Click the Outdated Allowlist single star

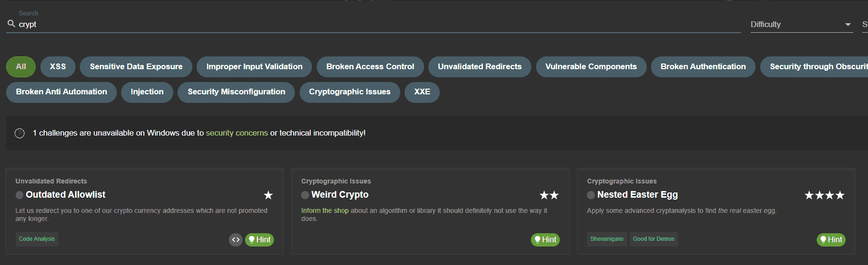tap(268, 195)
